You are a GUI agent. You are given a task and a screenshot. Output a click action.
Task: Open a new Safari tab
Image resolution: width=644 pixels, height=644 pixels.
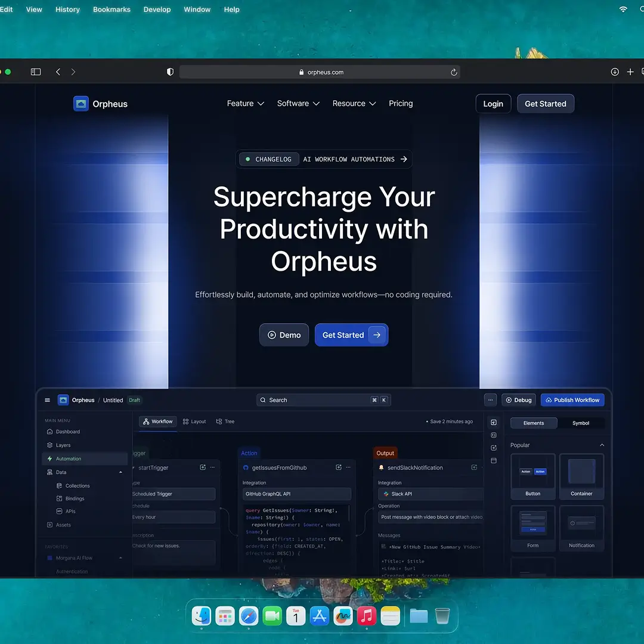tap(630, 72)
